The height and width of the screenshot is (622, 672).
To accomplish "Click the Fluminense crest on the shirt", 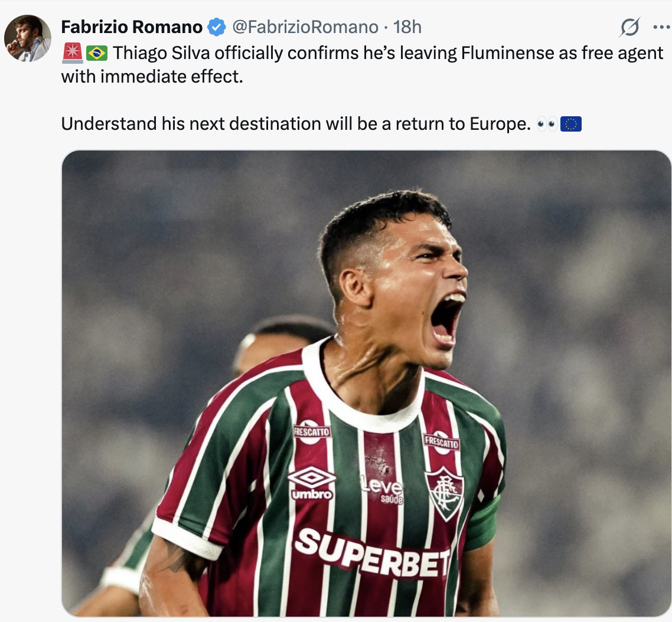I will tap(445, 493).
